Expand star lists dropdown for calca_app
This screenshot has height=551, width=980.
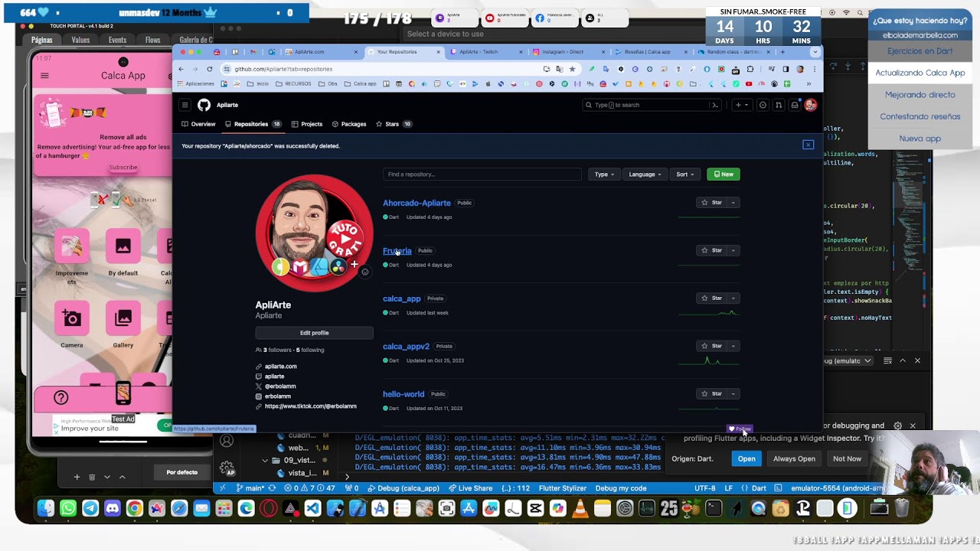click(733, 298)
